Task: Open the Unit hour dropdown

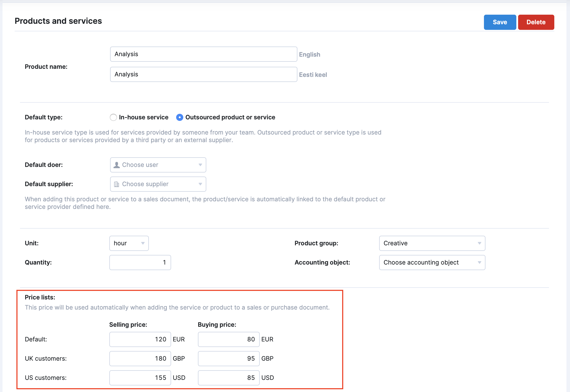Action: tap(129, 243)
